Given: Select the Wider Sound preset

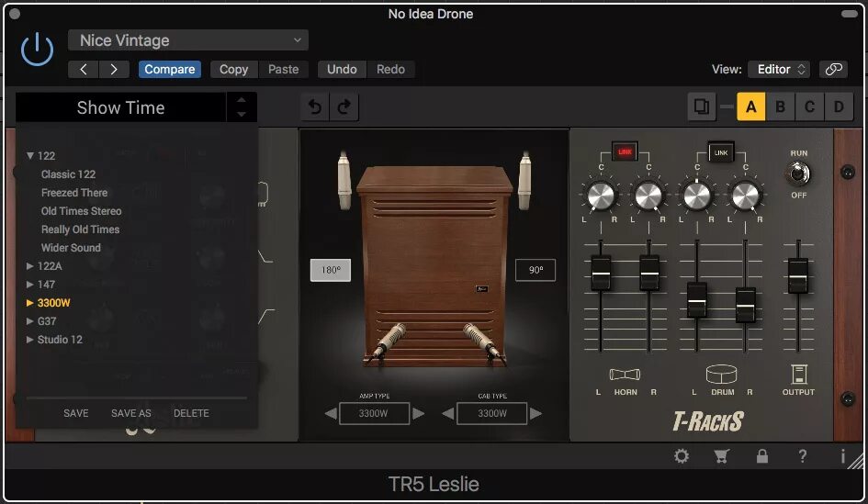Looking at the screenshot, I should pyautogui.click(x=71, y=248).
